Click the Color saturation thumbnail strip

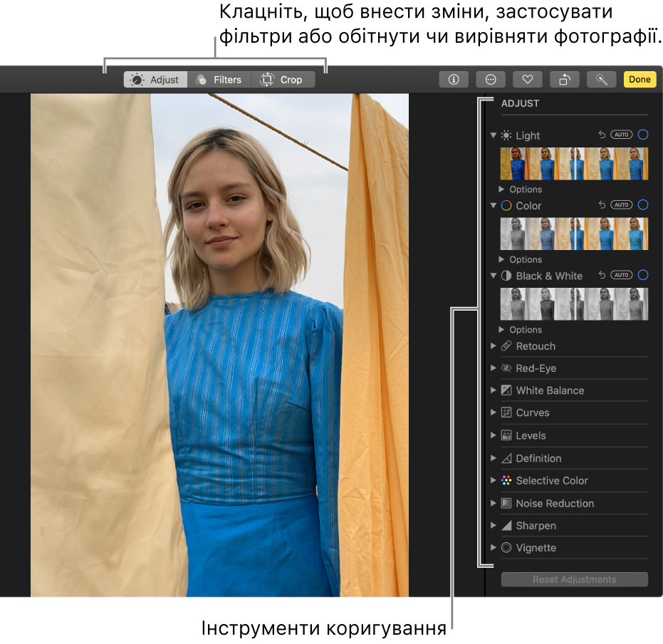[x=574, y=234]
